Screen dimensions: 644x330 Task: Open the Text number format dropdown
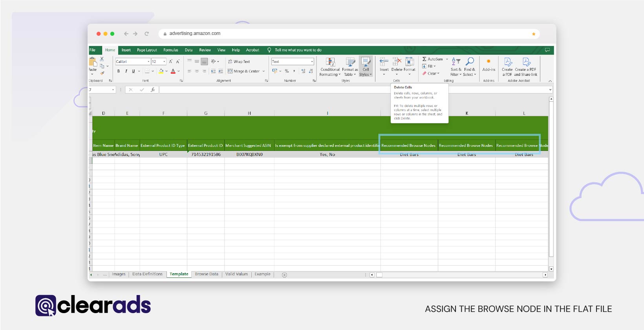click(312, 62)
